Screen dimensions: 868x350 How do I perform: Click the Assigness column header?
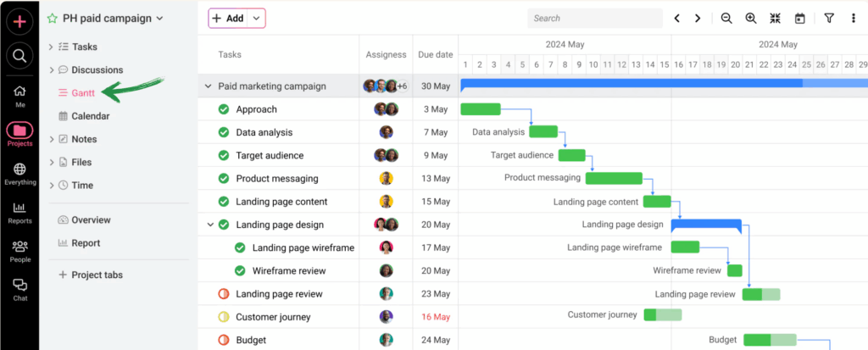pyautogui.click(x=386, y=54)
